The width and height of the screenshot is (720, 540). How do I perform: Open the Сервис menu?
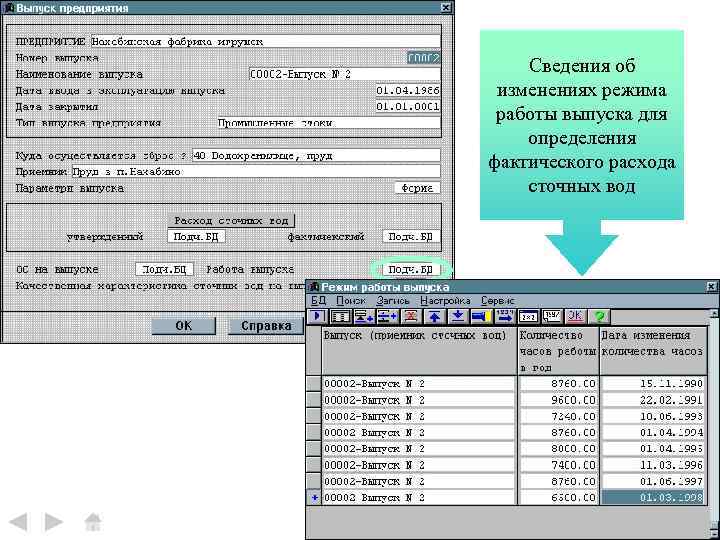[498, 301]
